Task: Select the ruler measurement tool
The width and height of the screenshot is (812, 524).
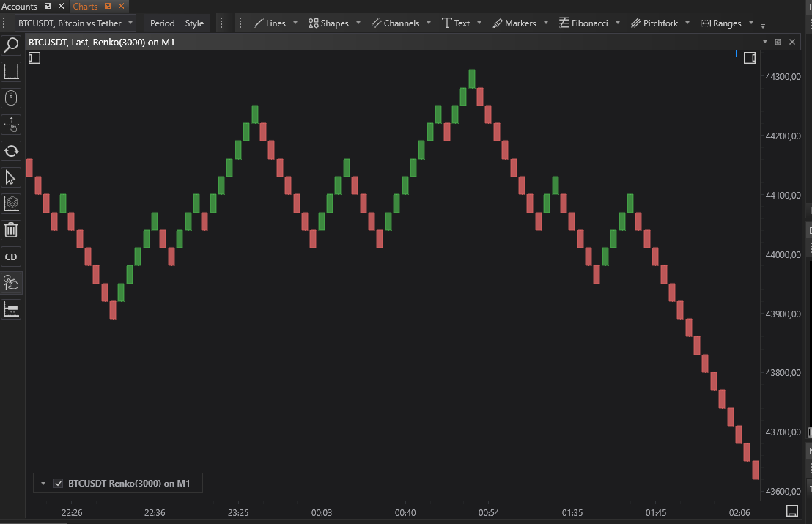Action: [11, 309]
